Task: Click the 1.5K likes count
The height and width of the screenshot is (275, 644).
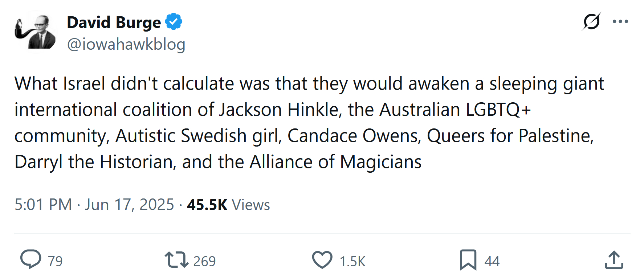Action: tap(352, 261)
